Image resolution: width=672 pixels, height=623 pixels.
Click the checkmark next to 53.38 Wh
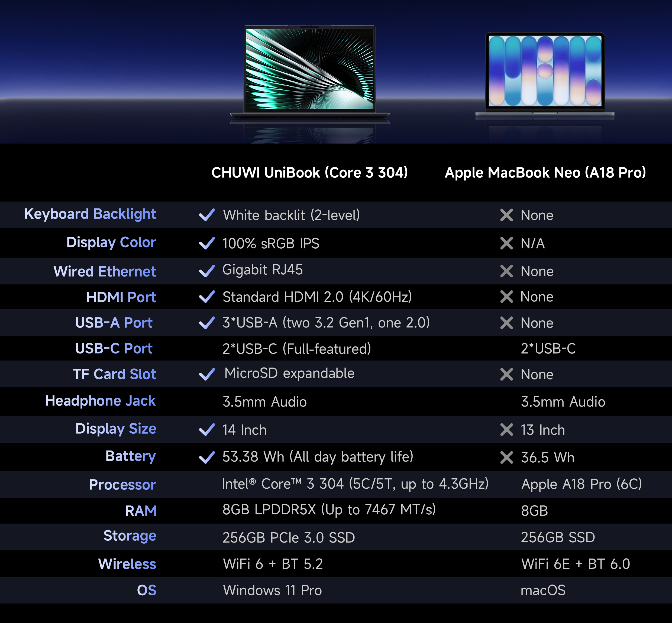click(207, 457)
